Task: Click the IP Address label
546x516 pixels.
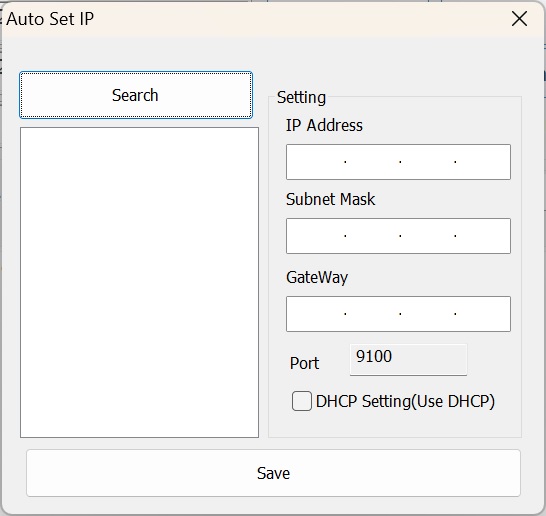Action: 324,125
